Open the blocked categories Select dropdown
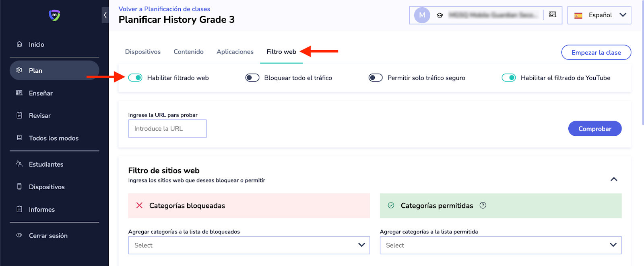 tap(249, 245)
